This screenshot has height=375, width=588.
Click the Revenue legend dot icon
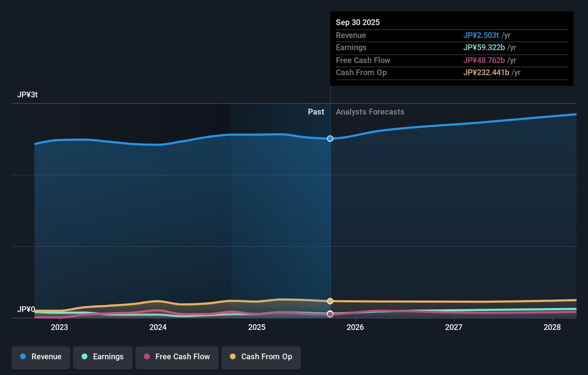[22, 357]
